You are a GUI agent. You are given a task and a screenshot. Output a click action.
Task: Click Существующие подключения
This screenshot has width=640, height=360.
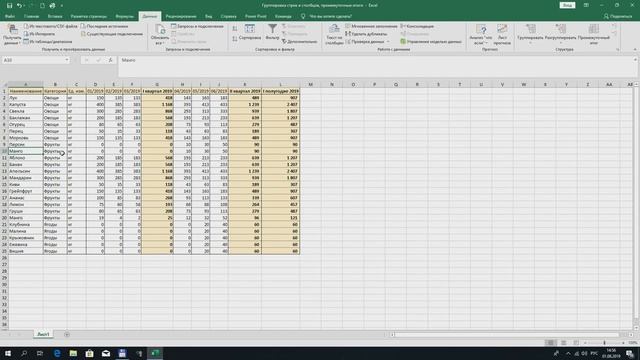pyautogui.click(x=112, y=34)
